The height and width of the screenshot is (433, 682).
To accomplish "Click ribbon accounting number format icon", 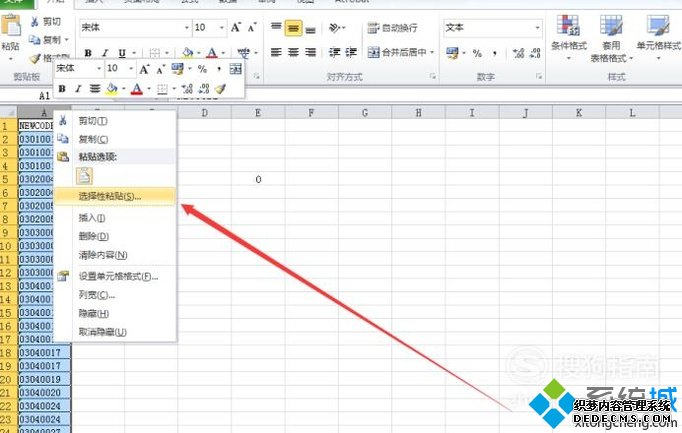I will (x=452, y=53).
